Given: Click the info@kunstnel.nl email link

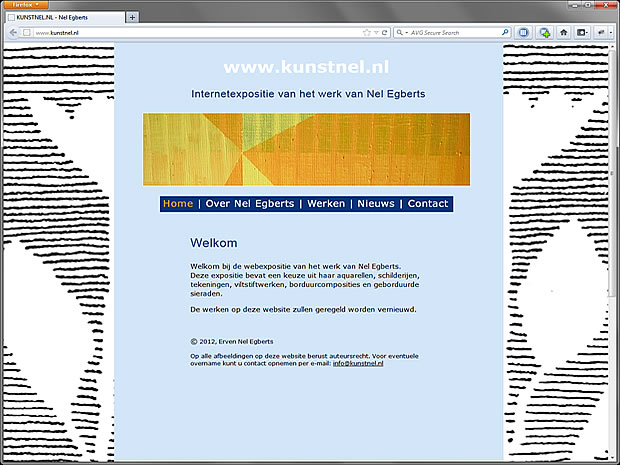Looking at the screenshot, I should click(x=358, y=363).
